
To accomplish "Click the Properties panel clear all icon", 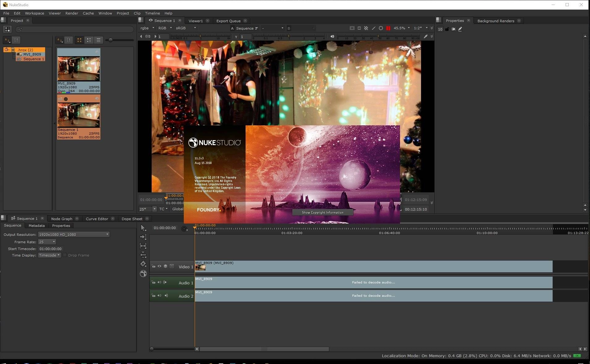I will click(453, 29).
